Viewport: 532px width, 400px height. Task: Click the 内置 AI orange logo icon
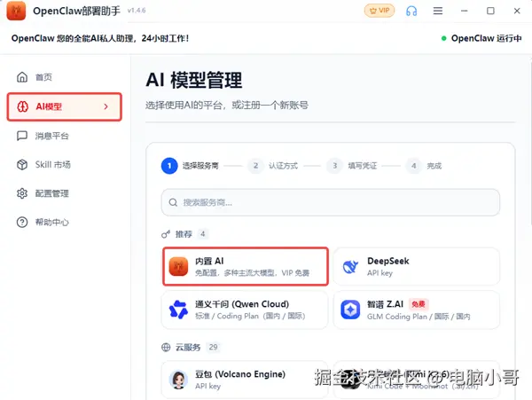pyautogui.click(x=178, y=267)
